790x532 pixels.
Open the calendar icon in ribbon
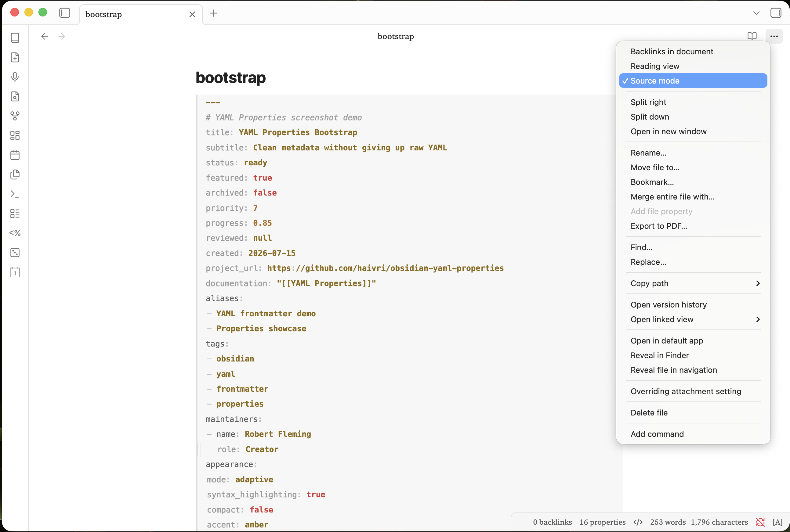pyautogui.click(x=15, y=155)
